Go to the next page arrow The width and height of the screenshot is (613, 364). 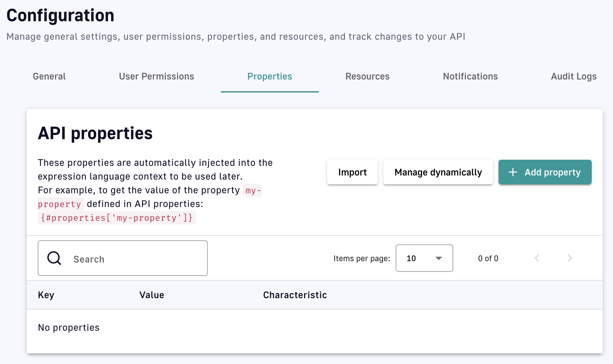click(x=569, y=258)
